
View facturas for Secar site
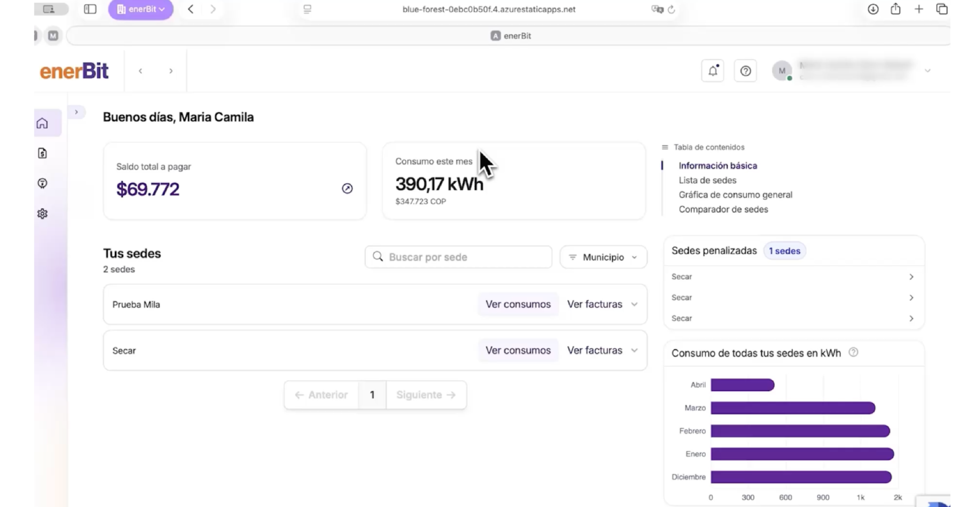tap(595, 350)
